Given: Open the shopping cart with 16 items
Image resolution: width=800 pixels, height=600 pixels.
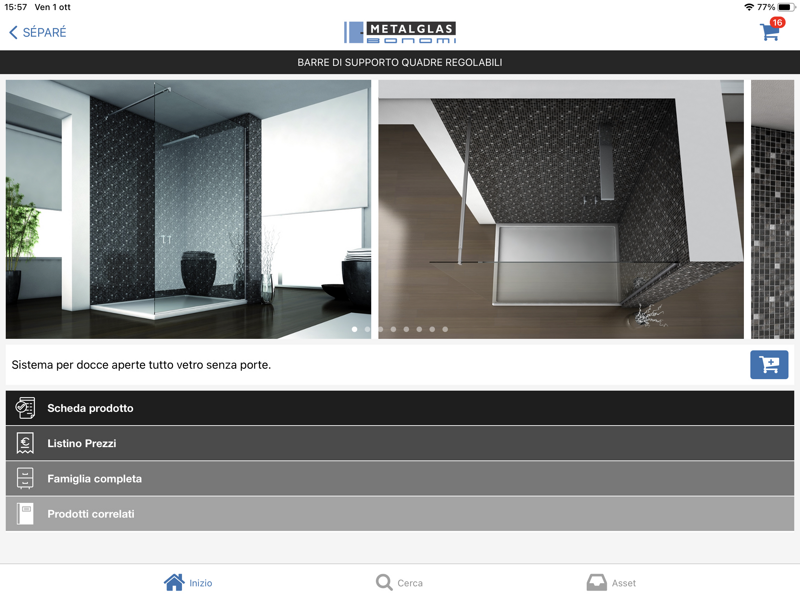Looking at the screenshot, I should 770,32.
